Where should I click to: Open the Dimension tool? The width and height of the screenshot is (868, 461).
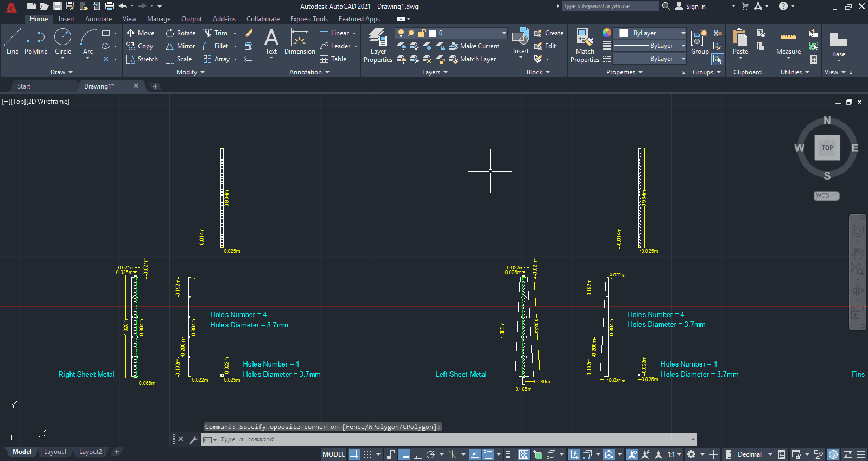click(x=300, y=42)
